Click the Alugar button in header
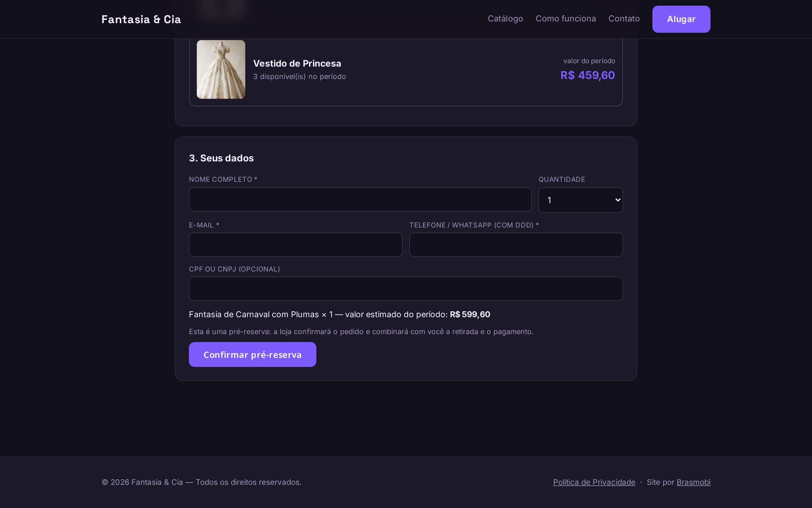Image resolution: width=812 pixels, height=508 pixels. tap(681, 19)
